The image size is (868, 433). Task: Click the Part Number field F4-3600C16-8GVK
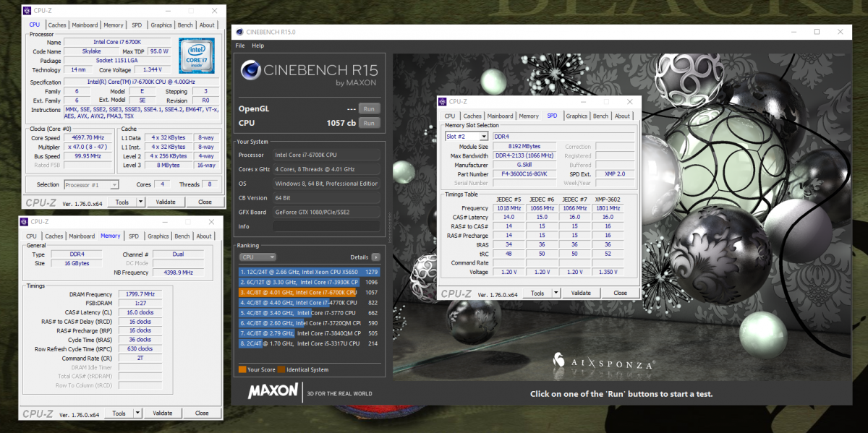(x=524, y=173)
